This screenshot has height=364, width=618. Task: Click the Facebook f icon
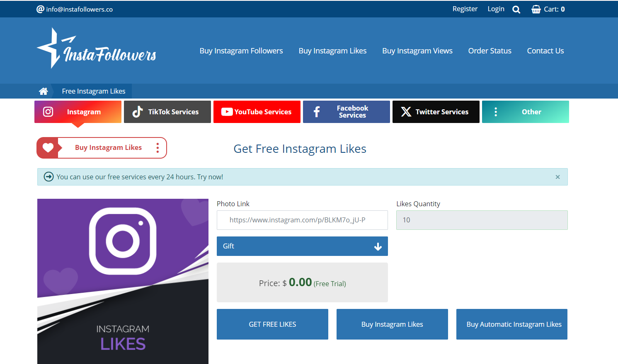click(317, 112)
